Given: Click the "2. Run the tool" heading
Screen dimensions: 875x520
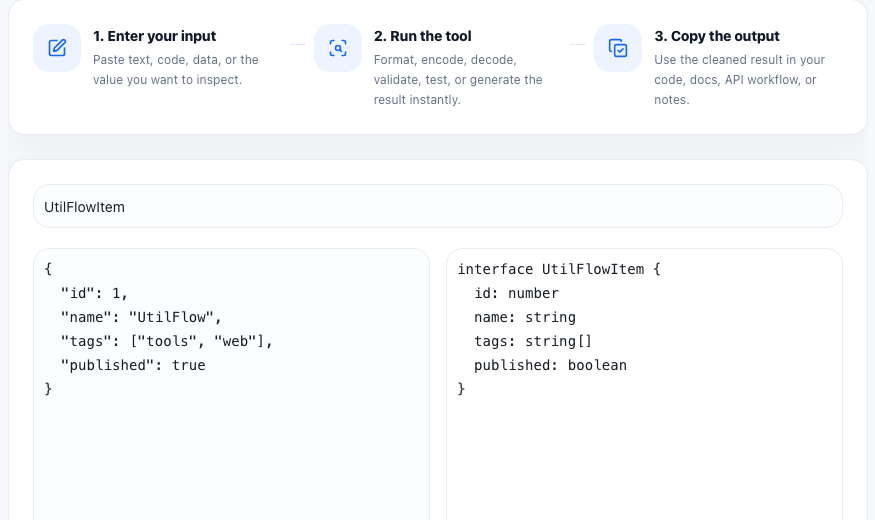Looking at the screenshot, I should pos(422,36).
